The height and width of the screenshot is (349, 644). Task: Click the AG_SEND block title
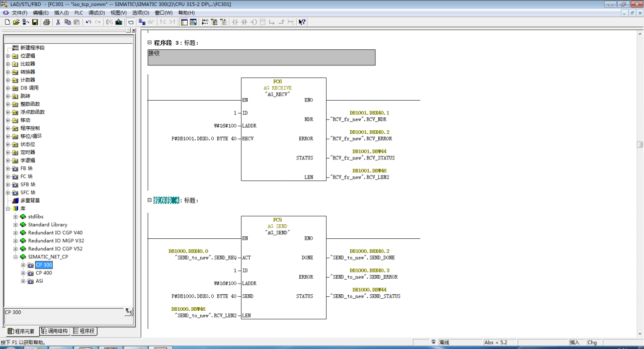[x=277, y=232]
